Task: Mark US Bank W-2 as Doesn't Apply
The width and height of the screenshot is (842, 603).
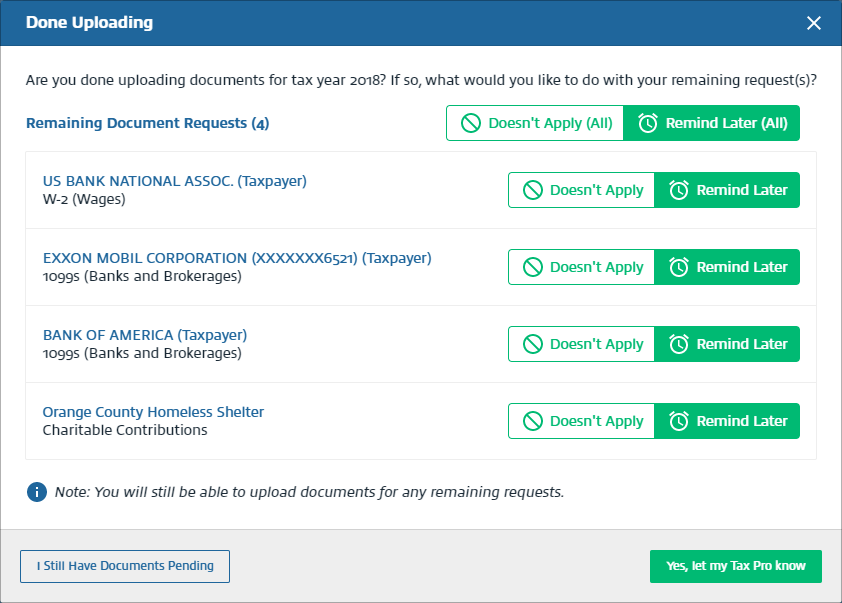Action: tap(582, 190)
